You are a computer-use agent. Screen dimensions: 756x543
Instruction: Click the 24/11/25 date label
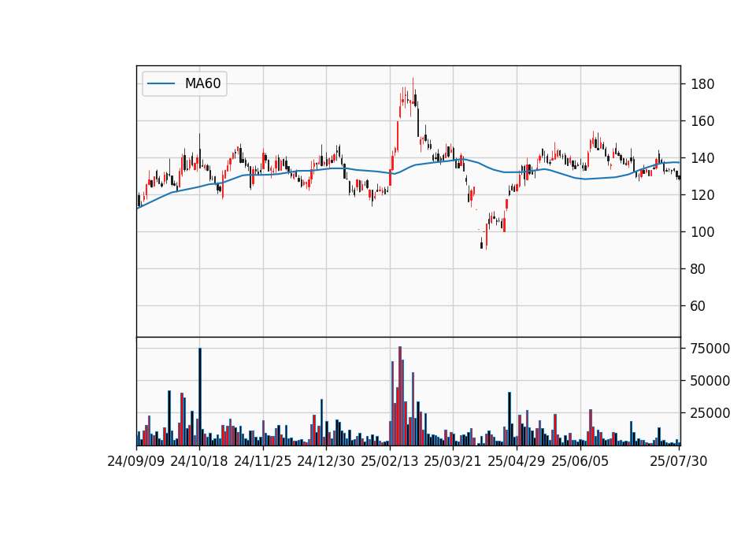263,462
